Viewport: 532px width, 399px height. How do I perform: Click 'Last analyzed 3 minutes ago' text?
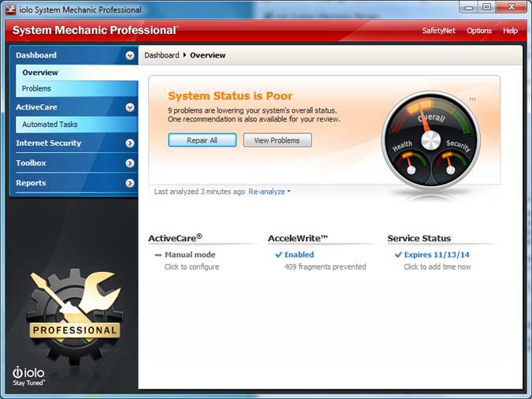click(x=199, y=192)
